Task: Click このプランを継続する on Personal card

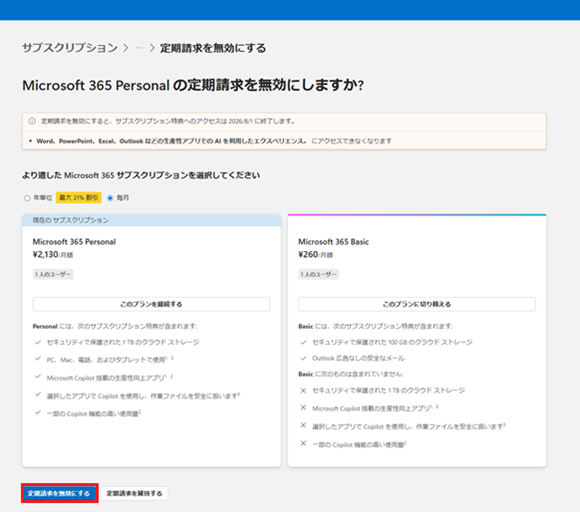Action: 151,304
